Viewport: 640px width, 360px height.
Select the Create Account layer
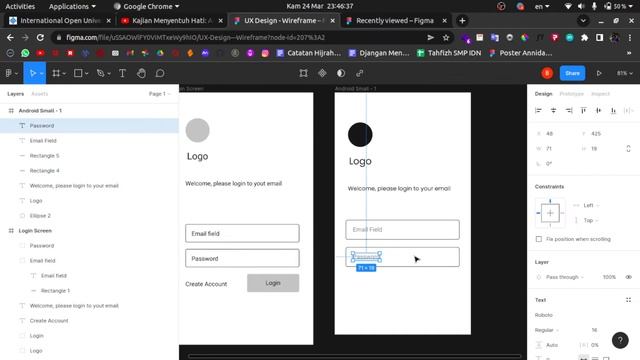point(89,321)
